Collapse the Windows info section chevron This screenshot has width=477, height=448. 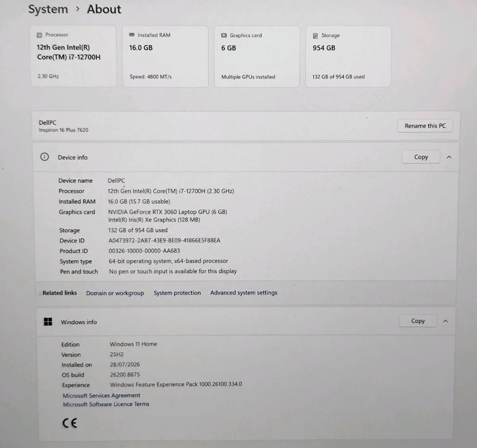pos(445,321)
